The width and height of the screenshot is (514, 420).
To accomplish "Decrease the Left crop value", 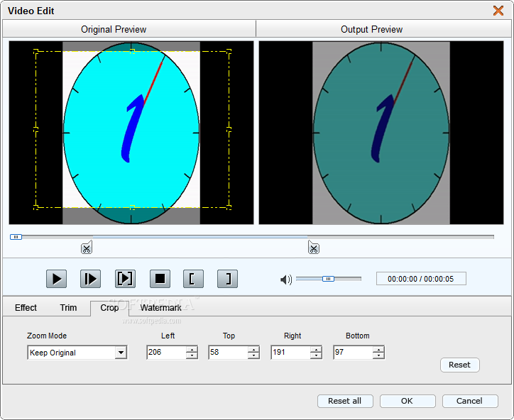I will click(192, 355).
